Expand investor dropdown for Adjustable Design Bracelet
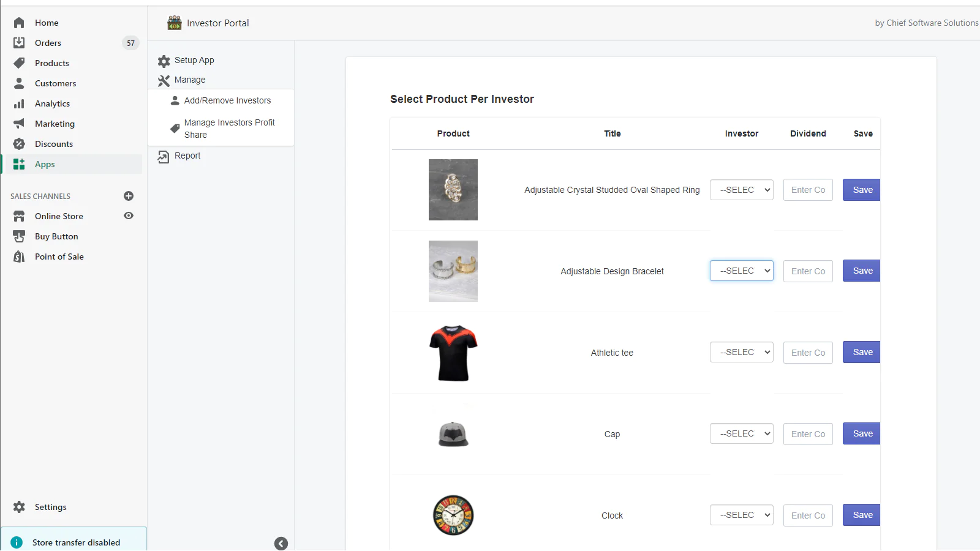Viewport: 980px width, 551px height. click(x=741, y=271)
